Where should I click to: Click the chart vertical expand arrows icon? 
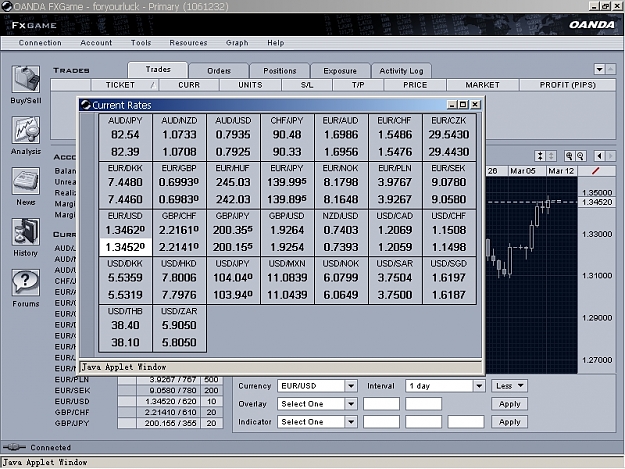pyautogui.click(x=551, y=156)
